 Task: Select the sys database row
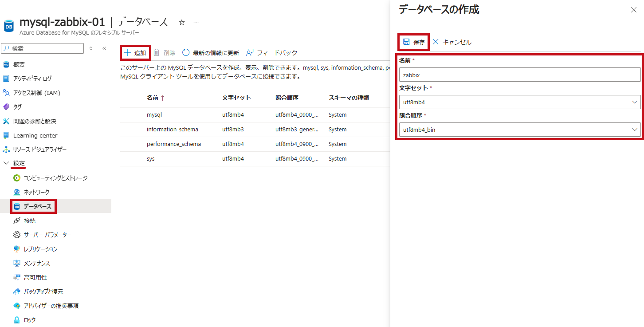pos(255,159)
